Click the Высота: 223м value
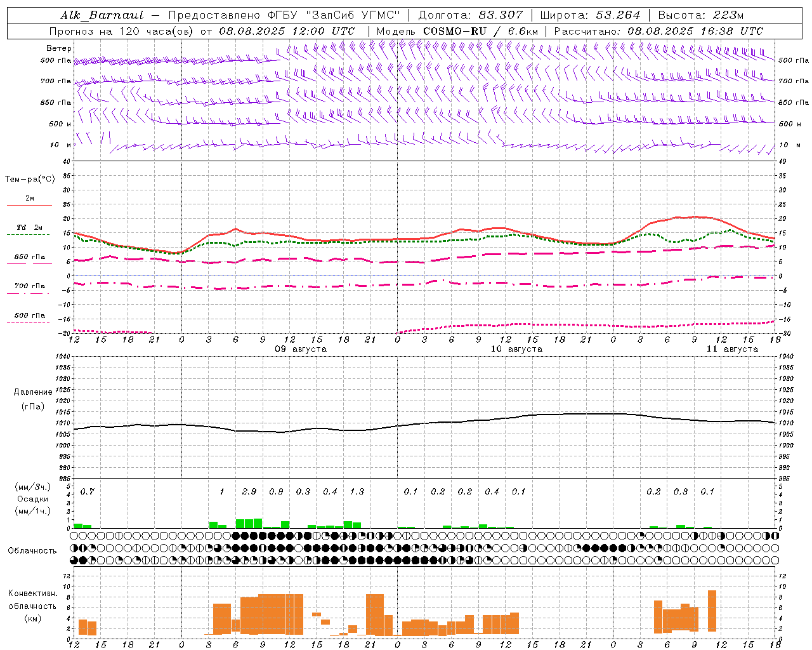 [700, 15]
